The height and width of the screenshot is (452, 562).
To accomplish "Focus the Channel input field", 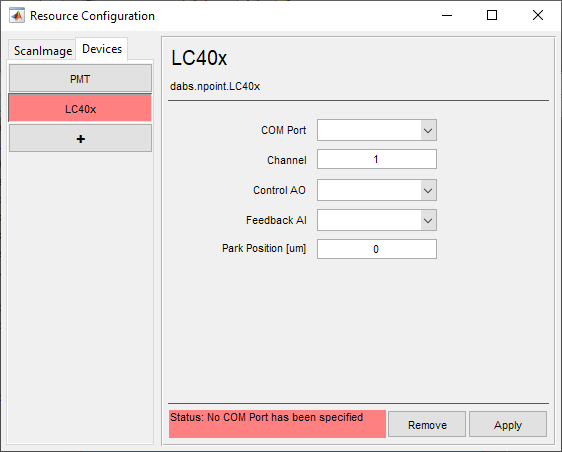I will point(377,160).
